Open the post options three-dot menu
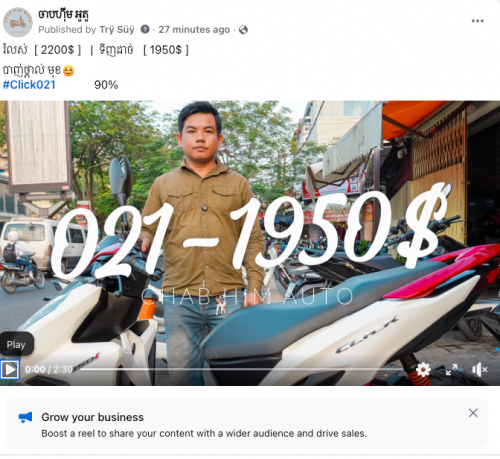Viewport: 500px width, 459px height. tap(477, 21)
